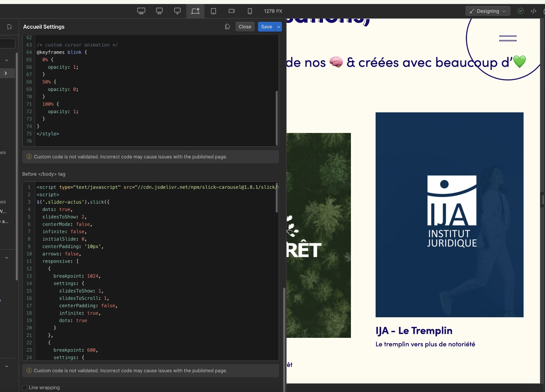Select the landscape device breakpoint icon
The image size is (545, 392).
[x=232, y=11]
